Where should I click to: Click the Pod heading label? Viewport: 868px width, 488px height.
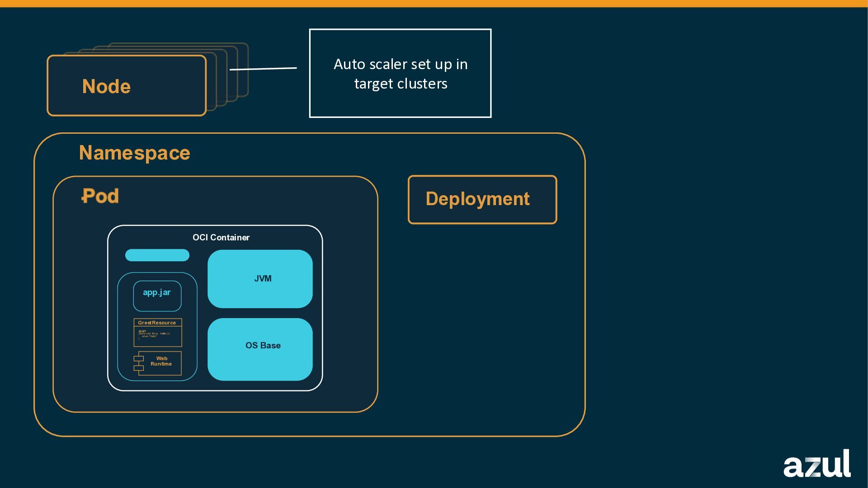[100, 196]
